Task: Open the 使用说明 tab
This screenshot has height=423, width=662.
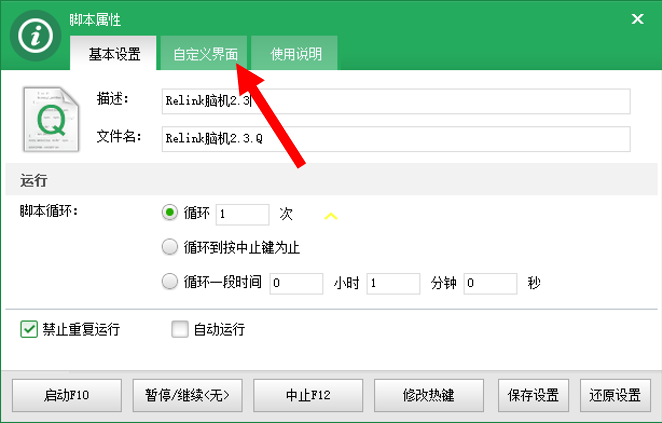Action: [x=296, y=54]
